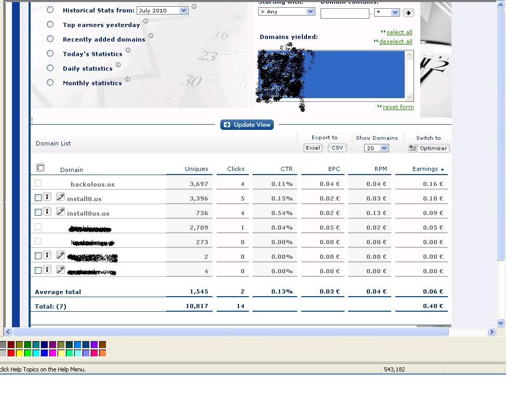
Task: Click the info icon for install0.us
Action: pyautogui.click(x=47, y=197)
